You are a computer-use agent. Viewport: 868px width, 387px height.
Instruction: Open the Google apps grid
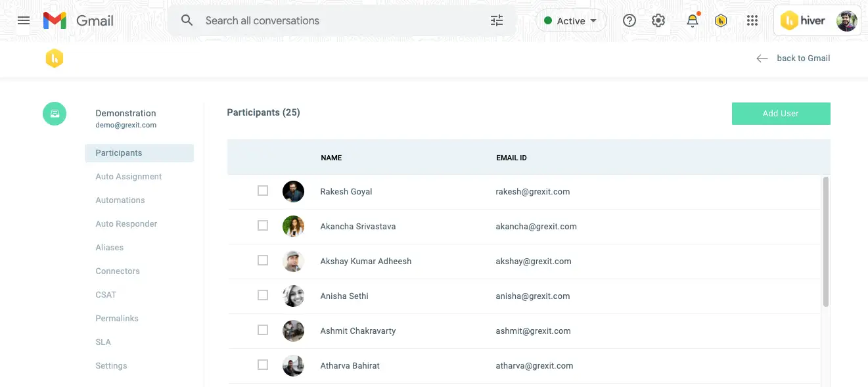752,20
